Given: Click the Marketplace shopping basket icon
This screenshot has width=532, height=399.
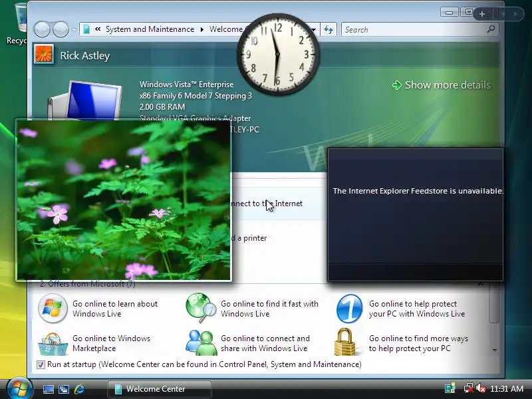Looking at the screenshot, I should [x=53, y=344].
